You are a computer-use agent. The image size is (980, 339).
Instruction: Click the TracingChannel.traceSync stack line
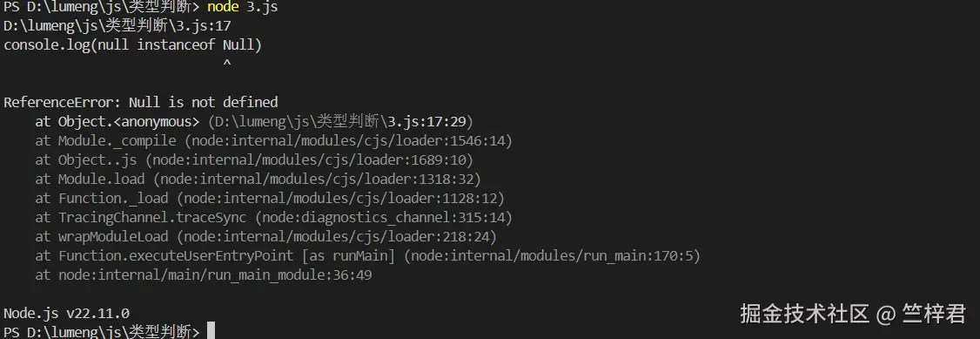274,218
